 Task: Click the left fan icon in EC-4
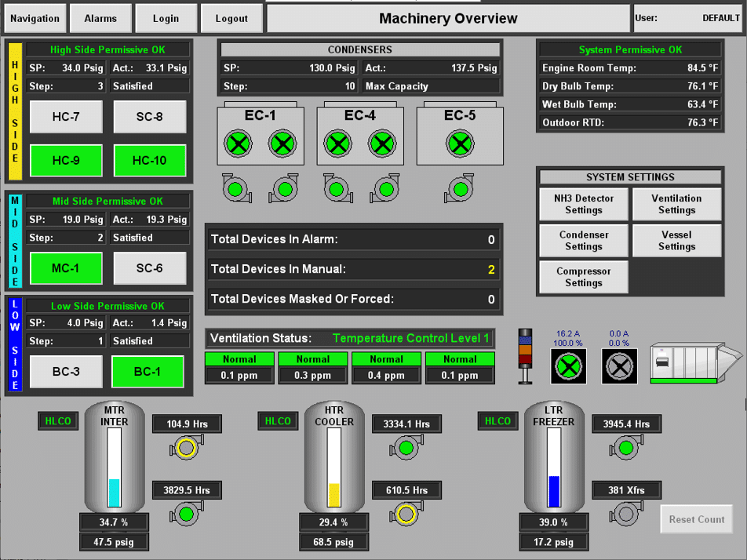tap(337, 144)
